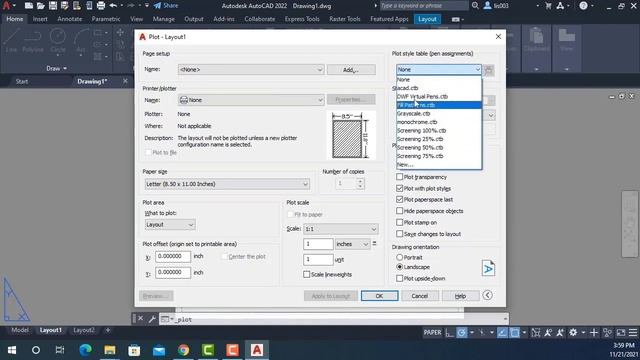
Task: Click the status bar customization hamburger icon
Action: [633, 333]
